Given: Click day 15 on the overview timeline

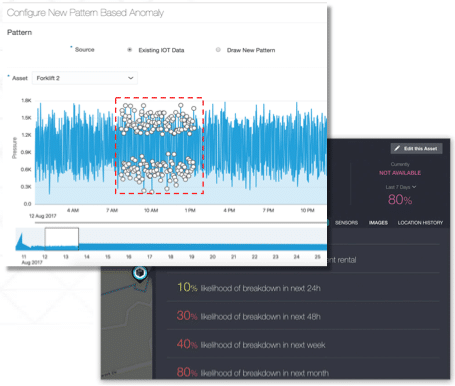Looking at the screenshot, I should 108,257.
